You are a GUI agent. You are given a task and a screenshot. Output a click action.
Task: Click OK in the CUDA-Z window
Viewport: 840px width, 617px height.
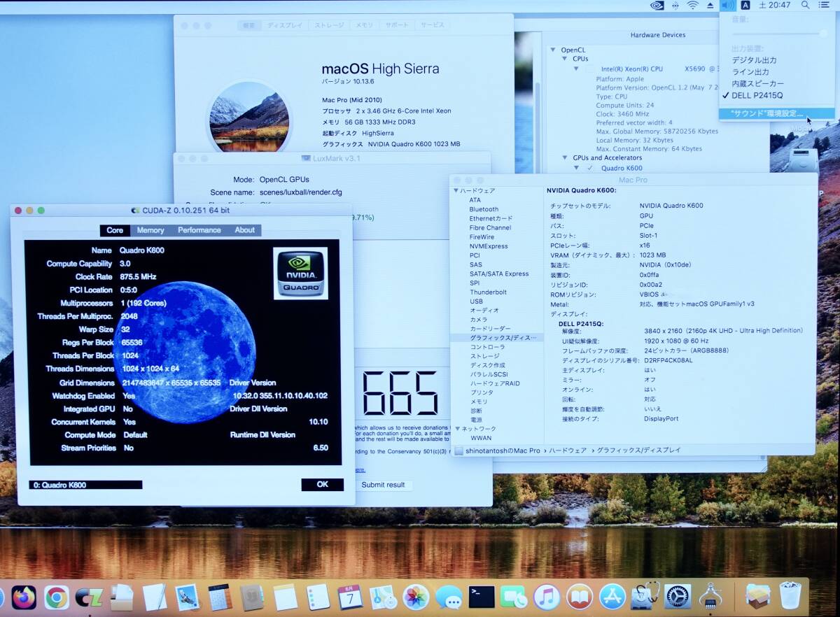[x=322, y=485]
